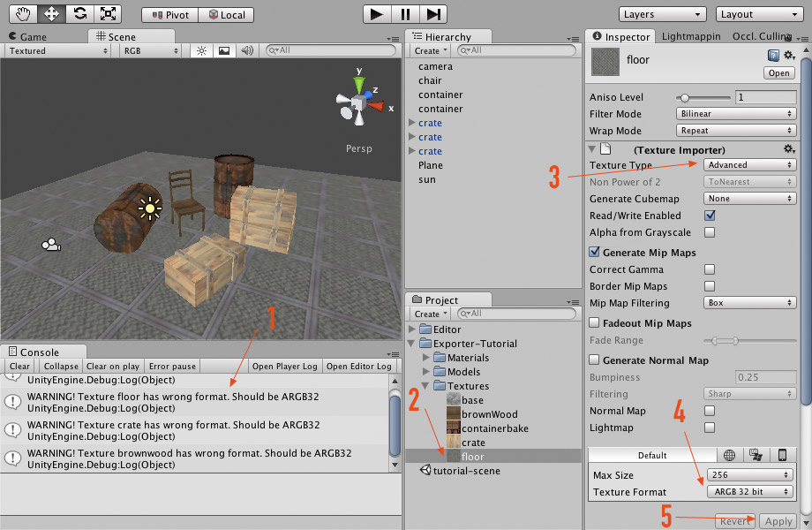This screenshot has height=530, width=812.
Task: Clear the Console log
Action: [19, 365]
